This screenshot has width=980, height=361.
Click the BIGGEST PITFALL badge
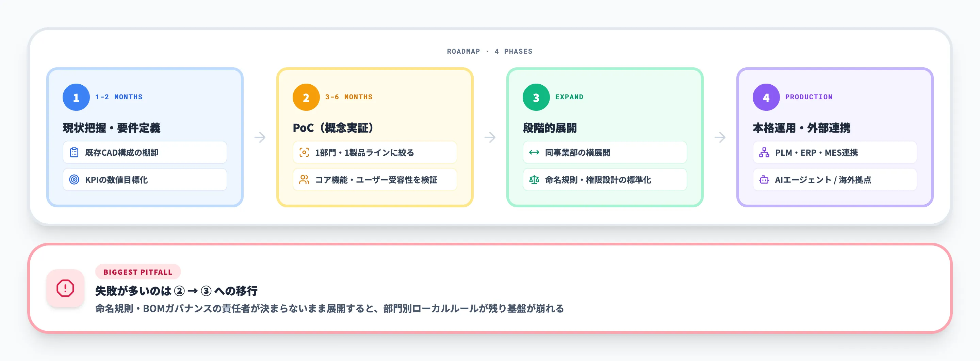[x=138, y=272]
